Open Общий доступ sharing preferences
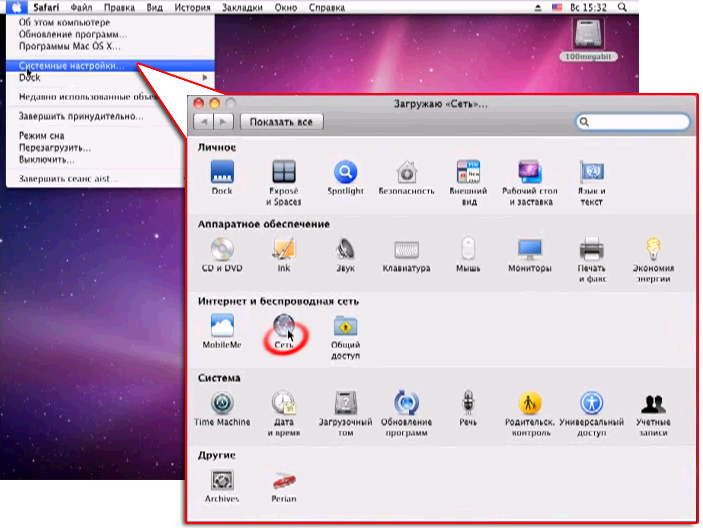 (x=345, y=326)
